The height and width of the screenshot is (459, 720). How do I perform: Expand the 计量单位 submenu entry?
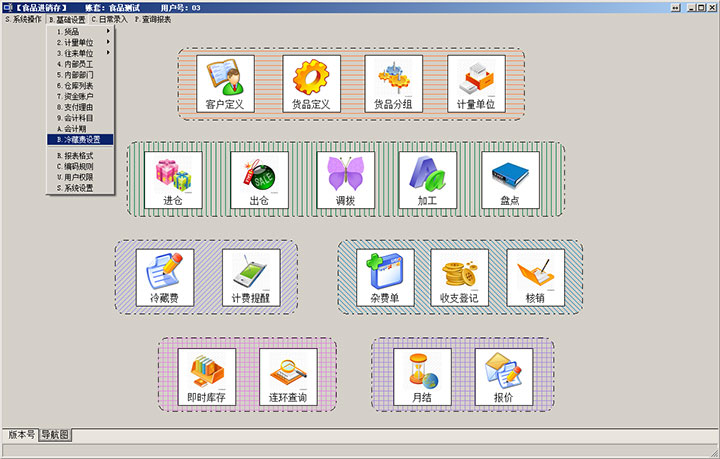coord(80,43)
